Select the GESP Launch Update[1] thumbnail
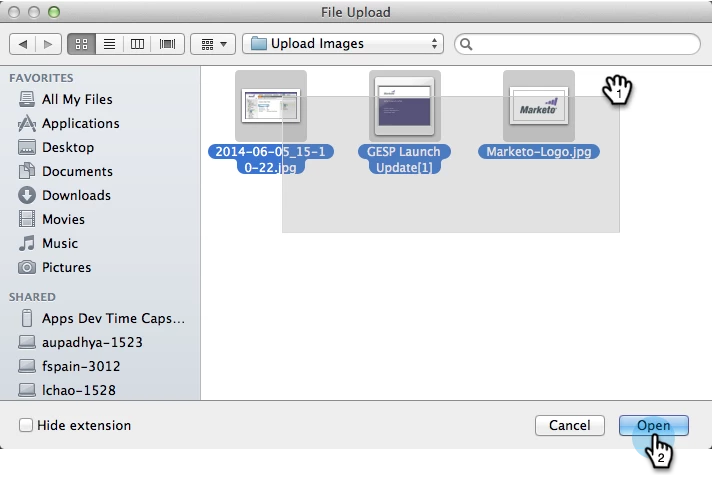 405,106
